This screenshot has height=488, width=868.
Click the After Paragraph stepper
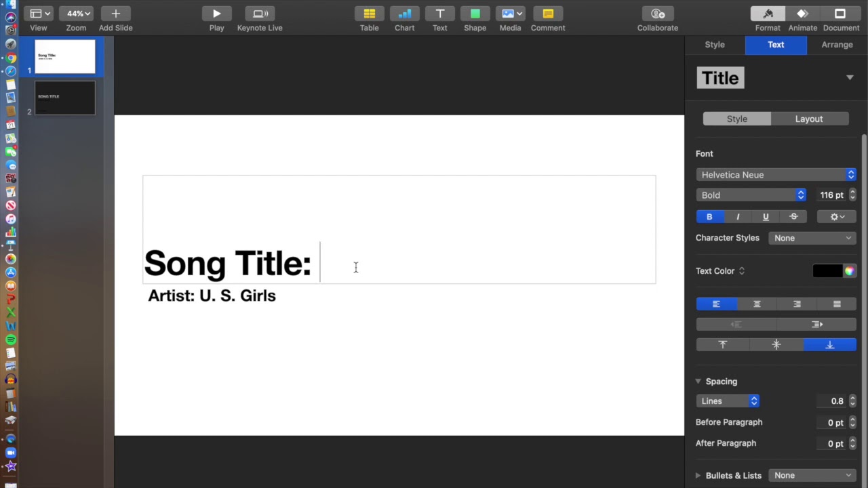[852, 443]
